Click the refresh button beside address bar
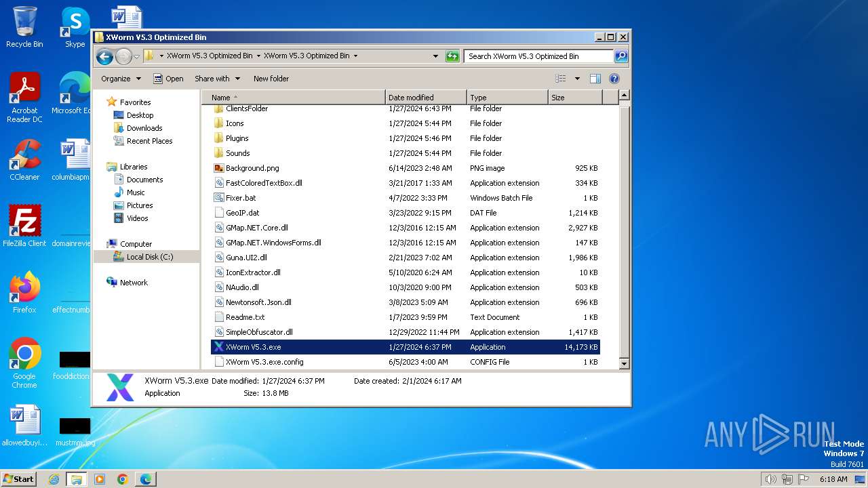 tap(452, 56)
